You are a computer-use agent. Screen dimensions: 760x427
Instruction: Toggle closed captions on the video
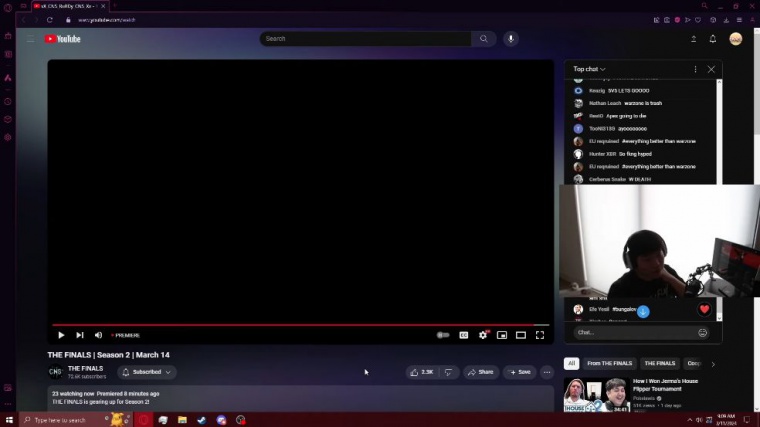tap(464, 335)
